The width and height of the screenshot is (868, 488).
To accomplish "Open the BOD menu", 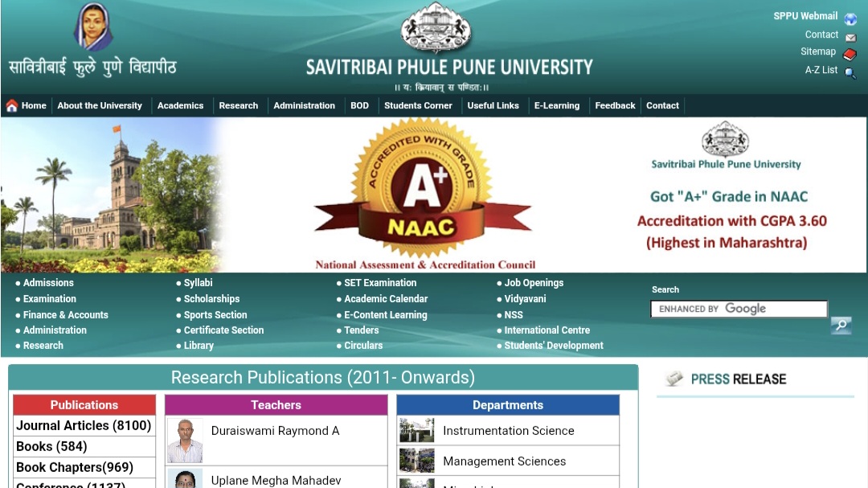I will tap(359, 105).
